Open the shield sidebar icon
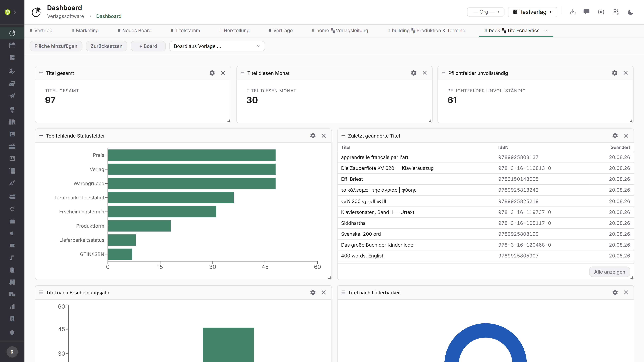 point(12,332)
